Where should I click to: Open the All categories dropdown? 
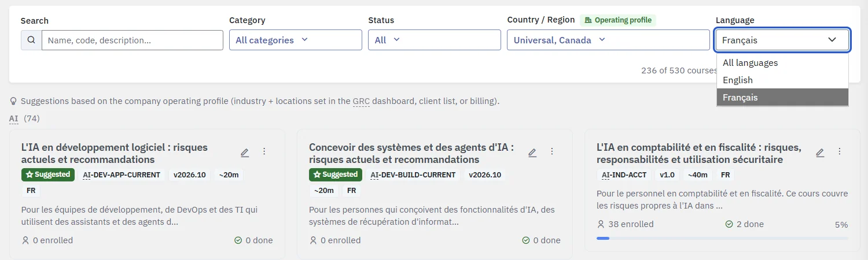[x=296, y=40]
